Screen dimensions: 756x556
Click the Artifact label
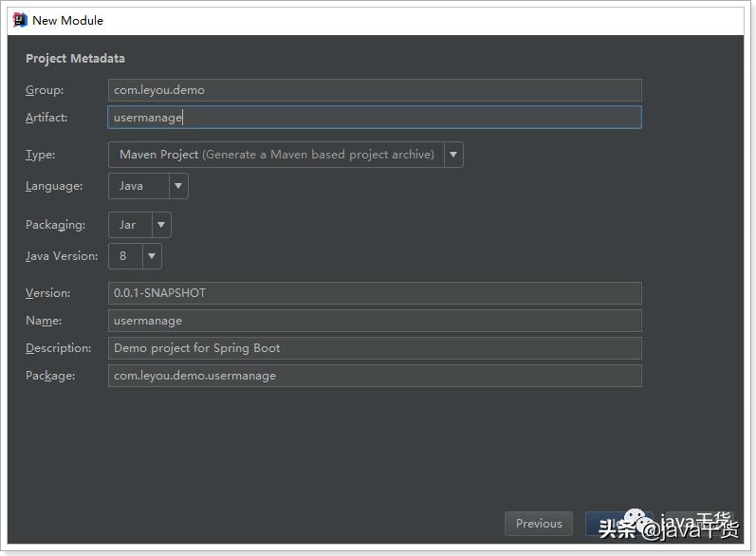pyautogui.click(x=46, y=118)
